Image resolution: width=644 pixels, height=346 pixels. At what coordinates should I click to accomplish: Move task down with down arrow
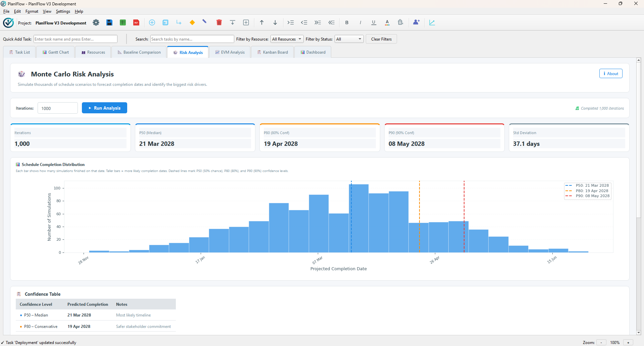point(275,22)
